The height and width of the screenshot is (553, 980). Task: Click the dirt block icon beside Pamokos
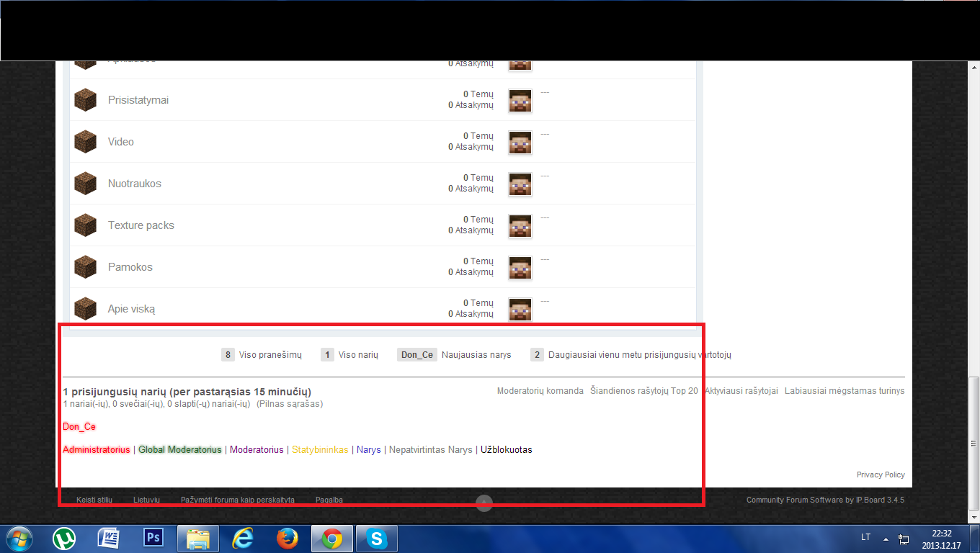point(85,267)
